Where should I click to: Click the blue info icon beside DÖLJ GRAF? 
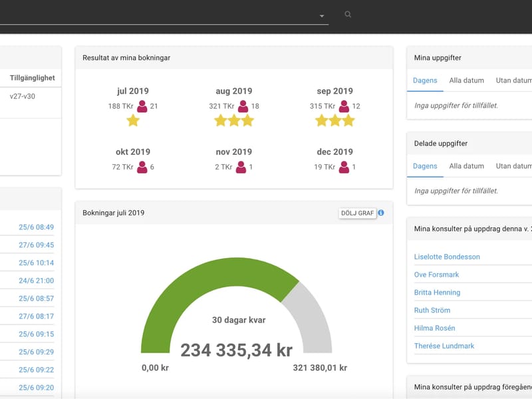pyautogui.click(x=381, y=213)
